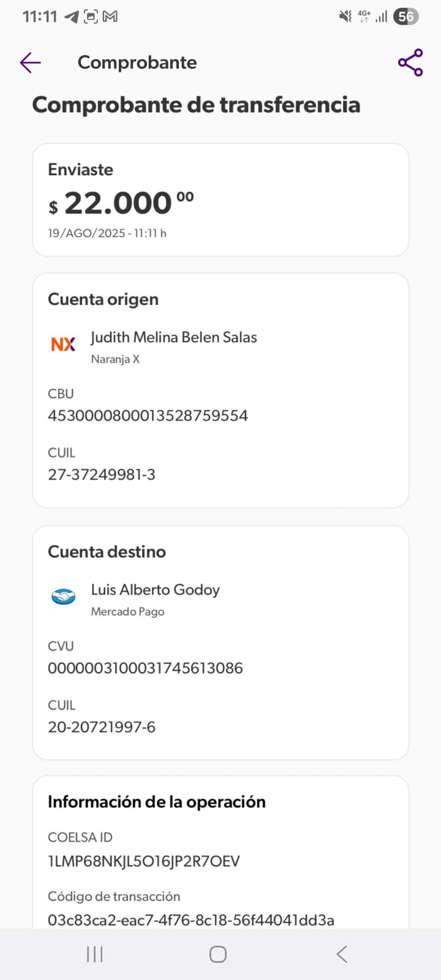This screenshot has height=980, width=441.
Task: Tap the share icon for this receipt
Action: tap(410, 62)
